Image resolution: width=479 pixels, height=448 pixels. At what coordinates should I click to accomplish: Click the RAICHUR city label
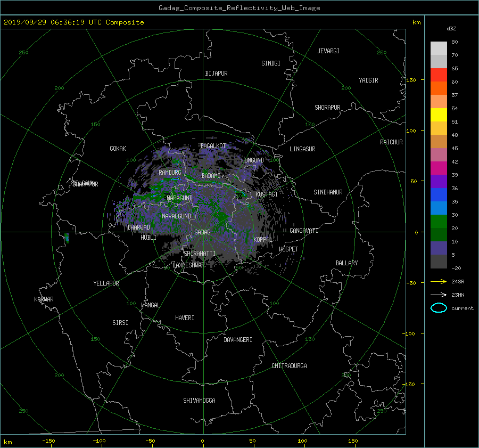[x=391, y=142]
